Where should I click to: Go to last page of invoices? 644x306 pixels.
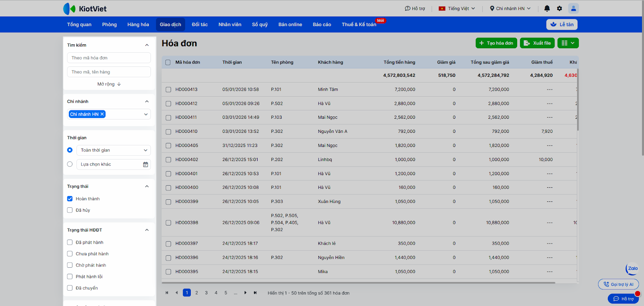click(255, 293)
